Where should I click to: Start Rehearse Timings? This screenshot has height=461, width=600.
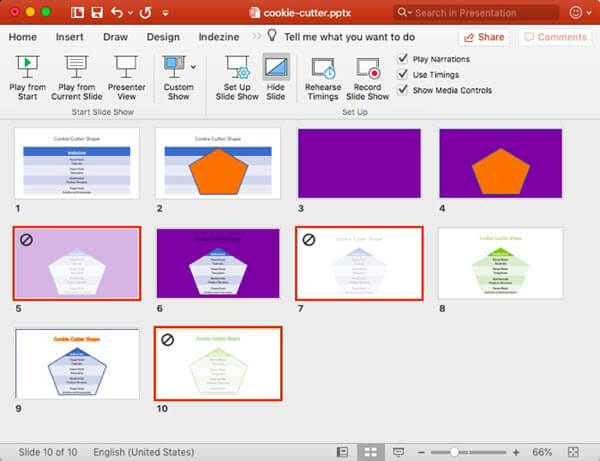coord(324,69)
